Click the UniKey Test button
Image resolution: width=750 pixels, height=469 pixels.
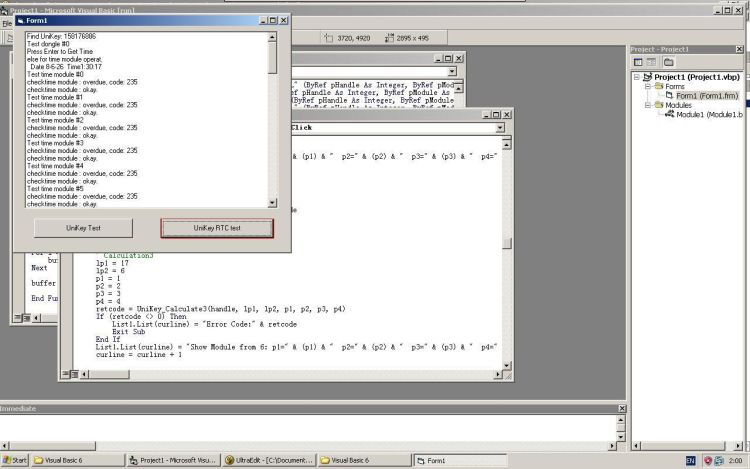pos(83,228)
